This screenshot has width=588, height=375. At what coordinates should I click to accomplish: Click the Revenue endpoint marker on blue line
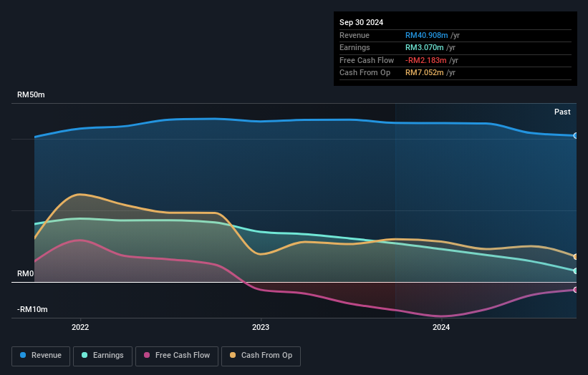pos(576,135)
